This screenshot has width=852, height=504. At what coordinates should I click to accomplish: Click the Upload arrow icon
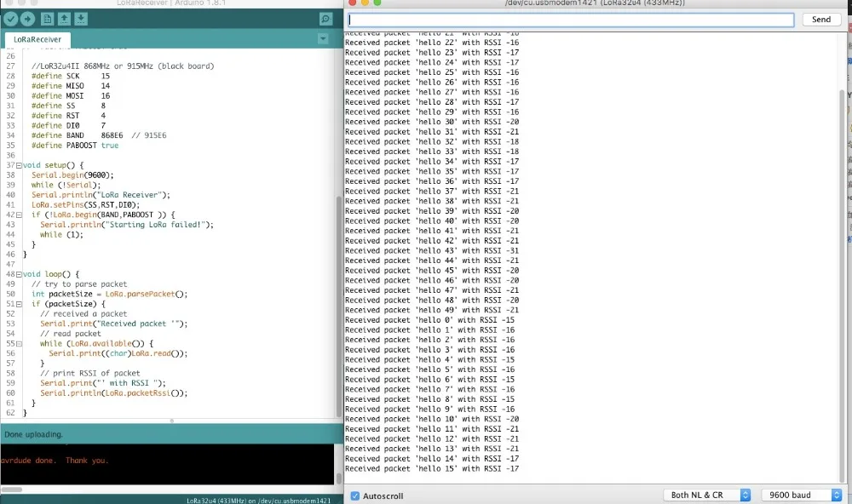(x=28, y=19)
